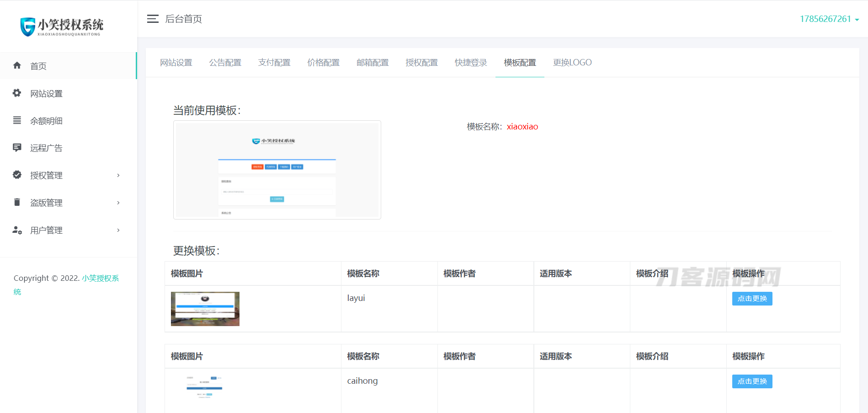Click the 小笑授权系统 shield logo
Screen dimensions: 868x413
(28, 27)
